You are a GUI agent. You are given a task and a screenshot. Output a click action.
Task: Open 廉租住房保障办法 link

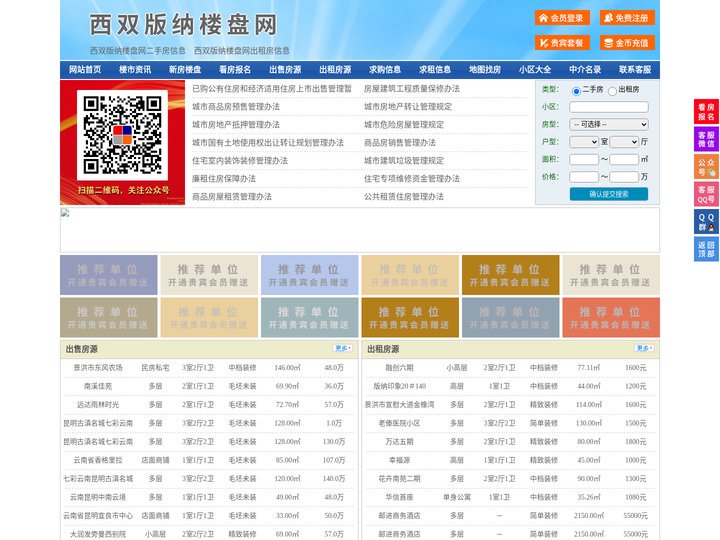(x=224, y=179)
